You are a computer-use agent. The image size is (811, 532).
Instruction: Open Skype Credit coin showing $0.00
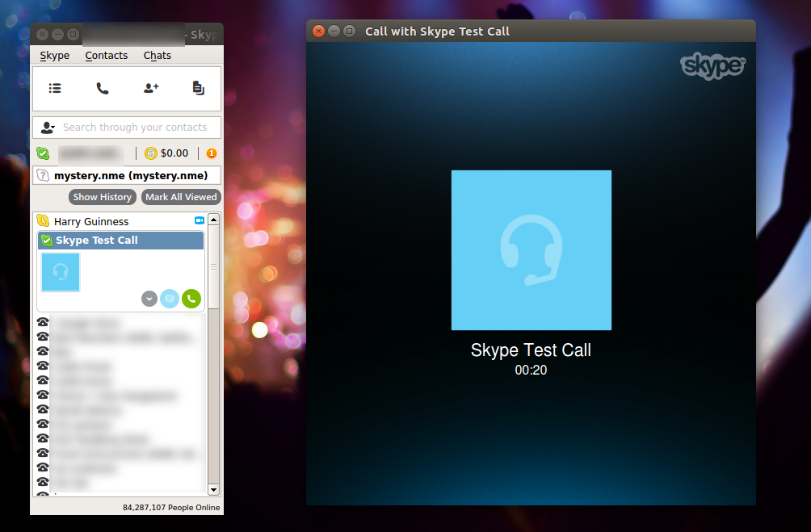pyautogui.click(x=166, y=153)
